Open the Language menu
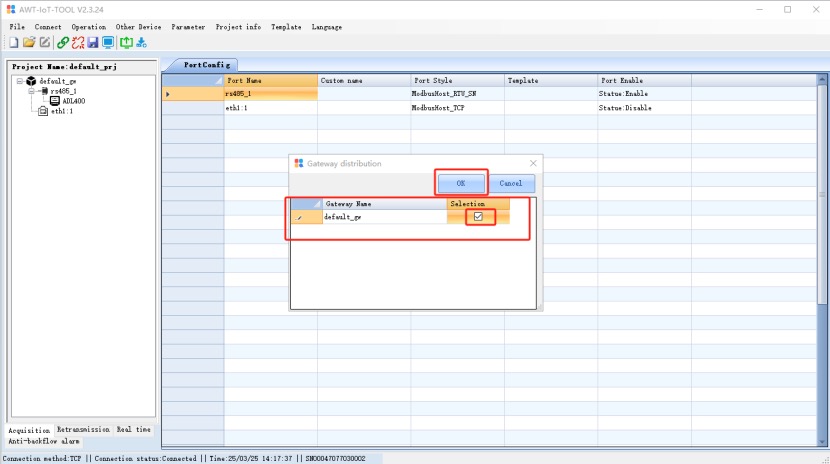This screenshot has height=464, width=830. click(327, 27)
